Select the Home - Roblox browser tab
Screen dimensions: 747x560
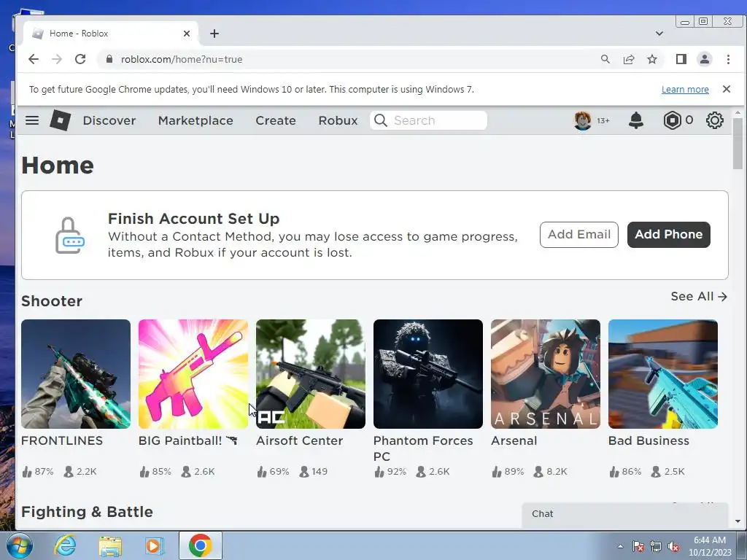(x=111, y=34)
